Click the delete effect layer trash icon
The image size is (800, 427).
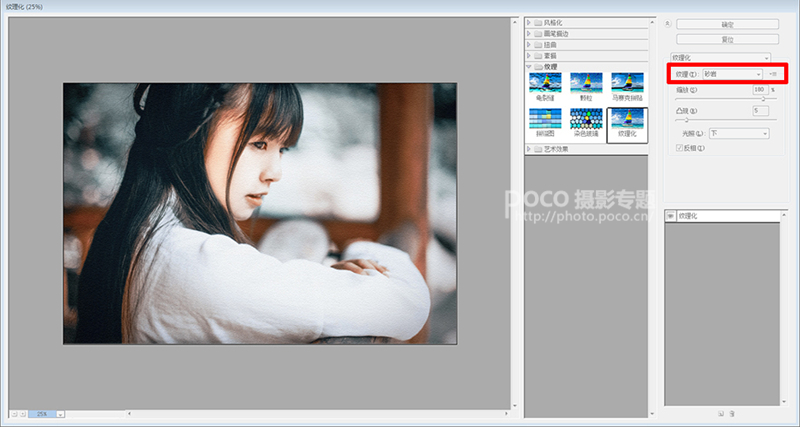click(732, 414)
